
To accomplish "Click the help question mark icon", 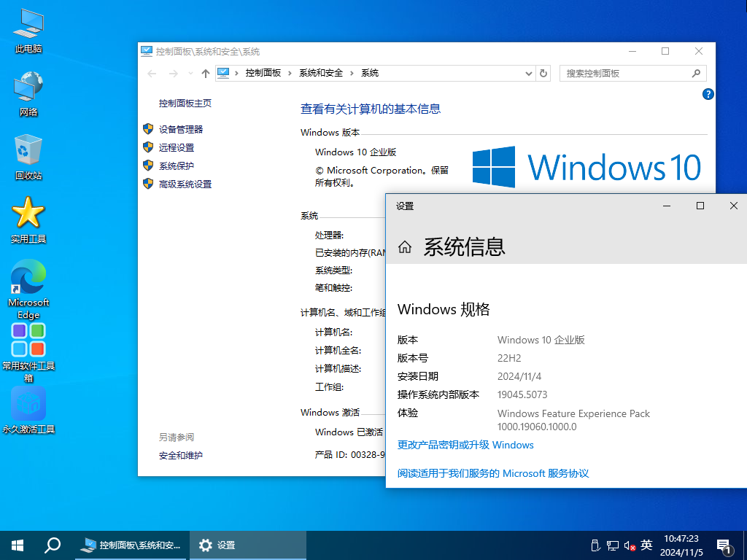I will 708,94.
